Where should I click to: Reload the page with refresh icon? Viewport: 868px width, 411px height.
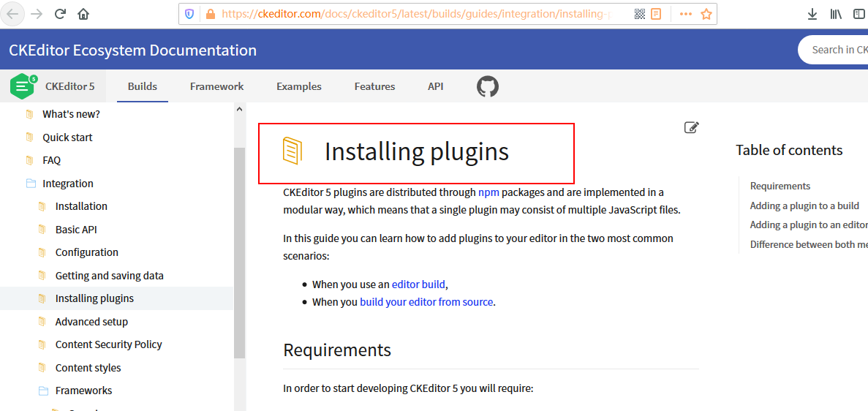click(61, 15)
